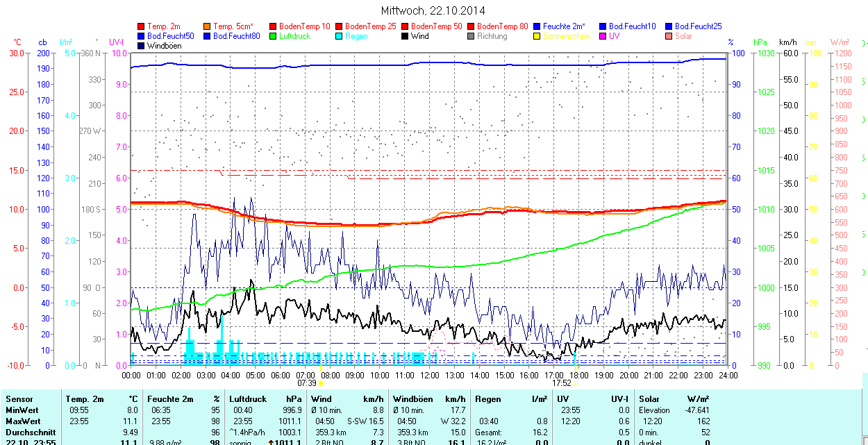Image resolution: width=868 pixels, height=445 pixels.
Task: Click the magenta UV legend square
Action: pos(603,36)
